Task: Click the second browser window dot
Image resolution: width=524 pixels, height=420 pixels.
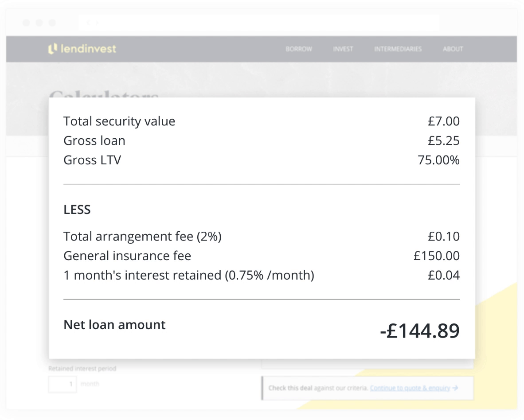Action: point(39,23)
